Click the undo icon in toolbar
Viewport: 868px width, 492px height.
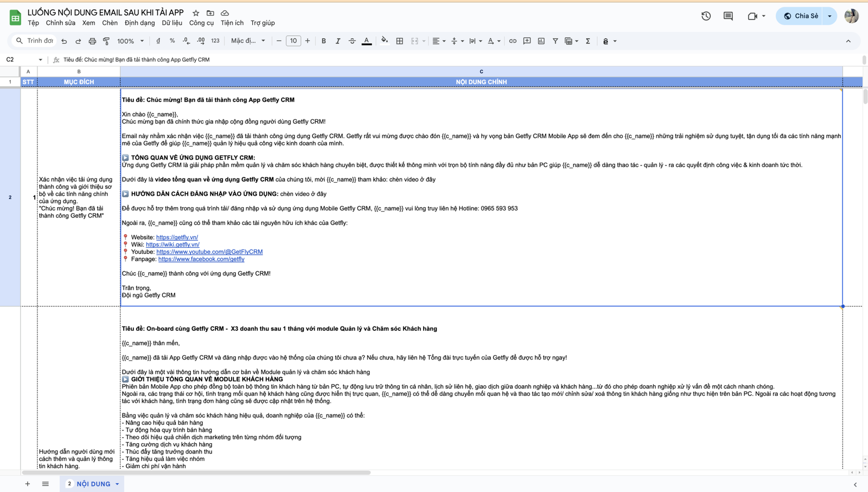[x=64, y=41]
